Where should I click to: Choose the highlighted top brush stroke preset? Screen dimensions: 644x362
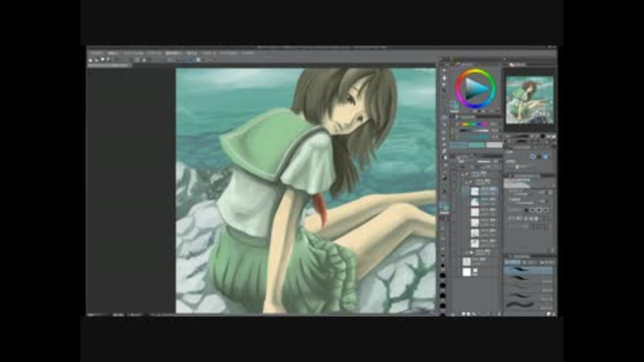[x=528, y=270]
